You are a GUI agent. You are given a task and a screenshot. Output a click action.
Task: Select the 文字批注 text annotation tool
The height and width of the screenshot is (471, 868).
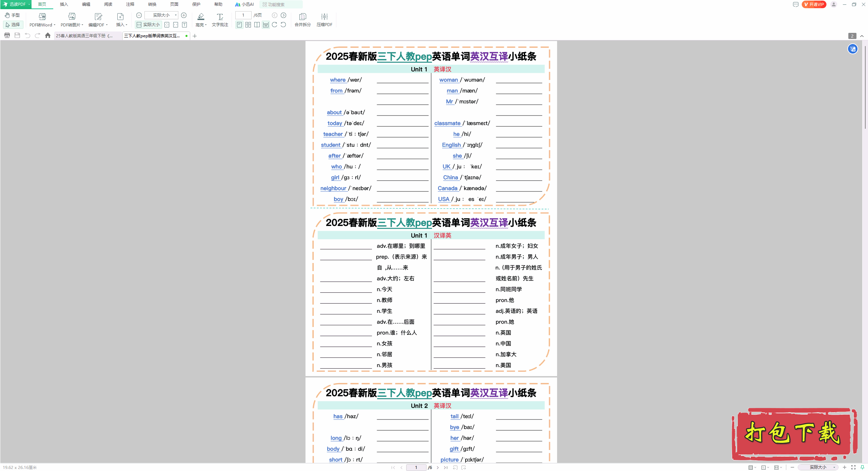[220, 20]
